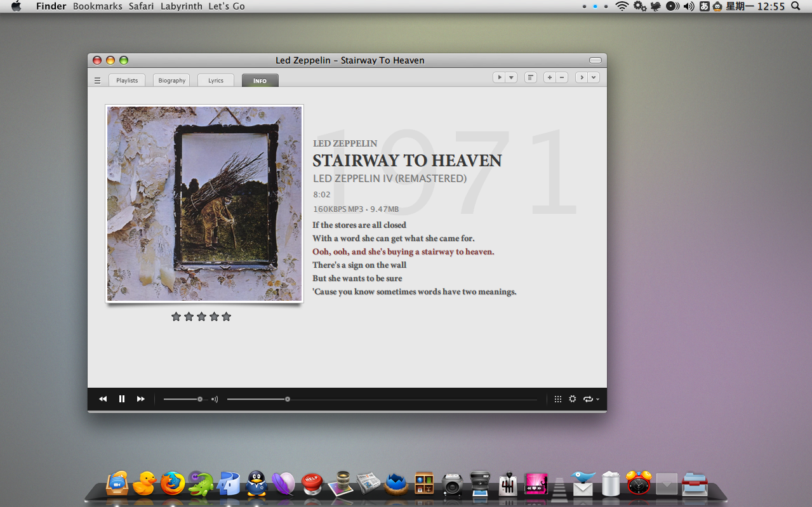Open the Safari menu
The width and height of the screenshot is (812, 507).
click(142, 6)
